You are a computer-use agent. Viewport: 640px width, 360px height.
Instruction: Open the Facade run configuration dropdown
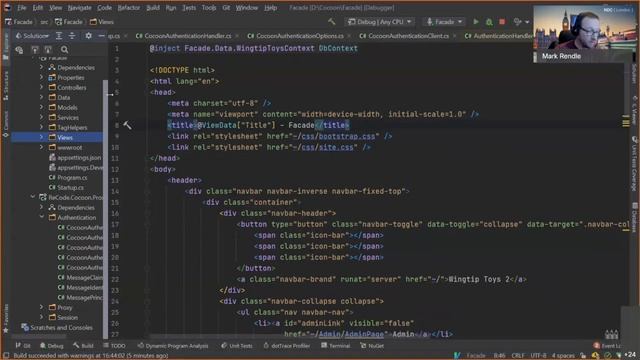coord(444,22)
